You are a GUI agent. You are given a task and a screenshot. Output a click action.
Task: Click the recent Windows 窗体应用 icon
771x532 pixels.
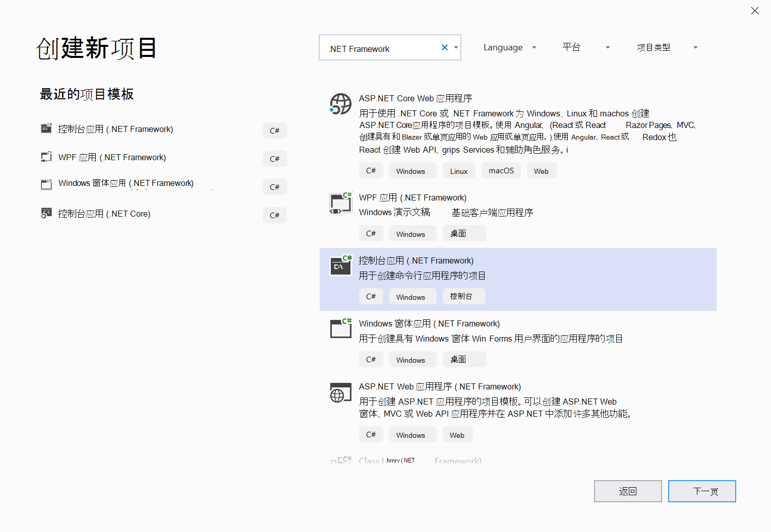click(x=46, y=184)
